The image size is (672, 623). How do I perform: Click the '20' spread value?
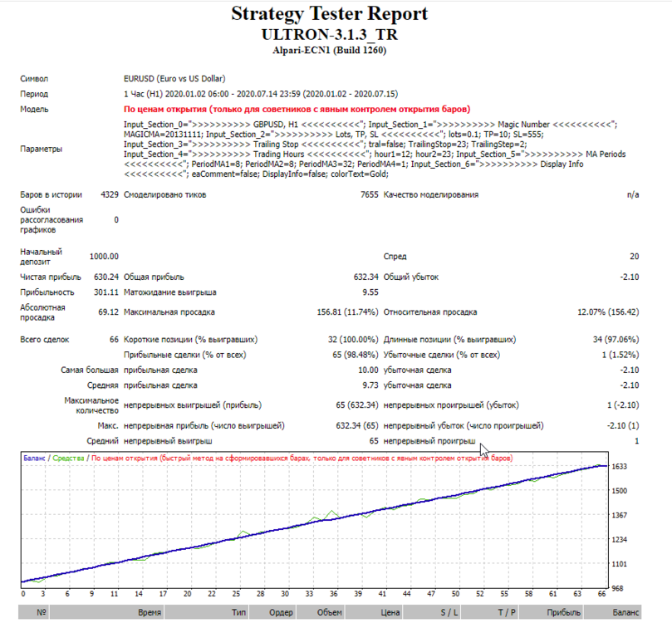click(635, 257)
